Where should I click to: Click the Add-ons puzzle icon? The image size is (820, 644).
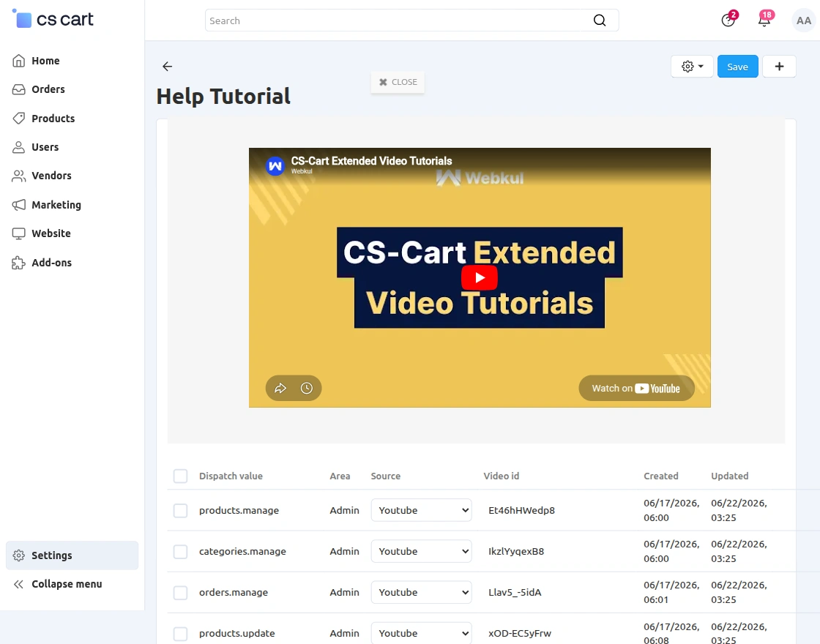[19, 263]
